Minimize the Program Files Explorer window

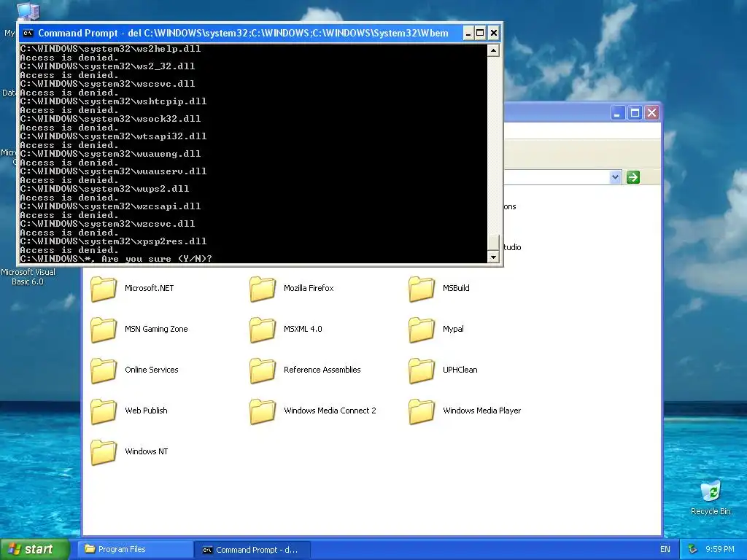pos(618,113)
